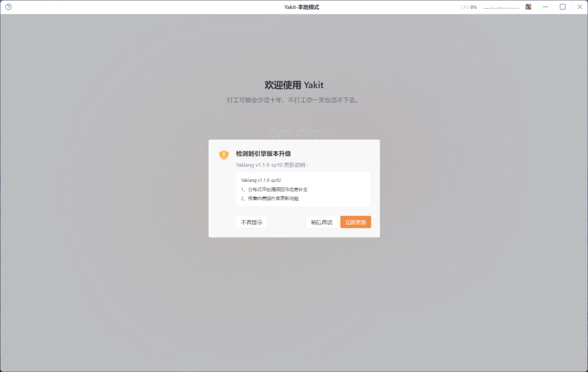Screen dimensions: 588x372
Task: Select 不再提示 to stop reminders
Action: (252, 222)
